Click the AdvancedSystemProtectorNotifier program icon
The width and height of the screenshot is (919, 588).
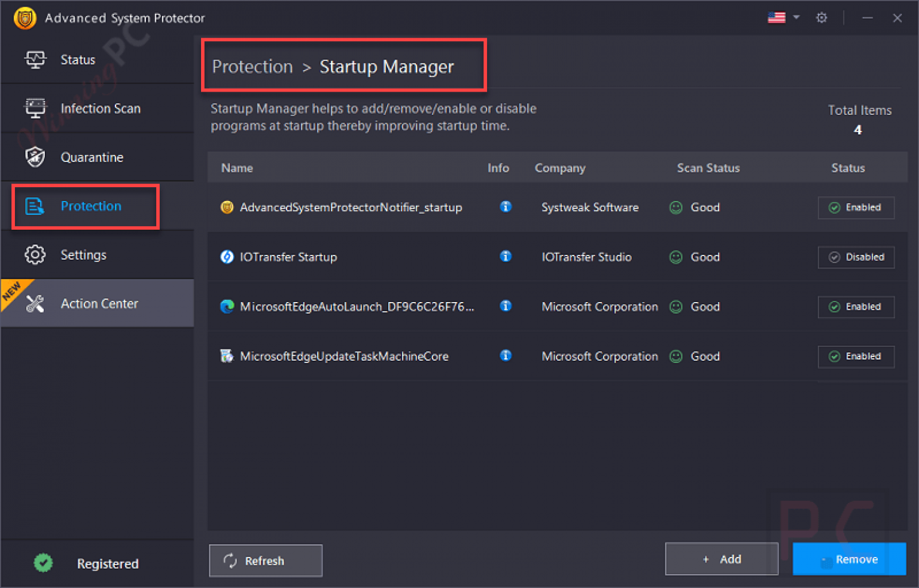[227, 208]
